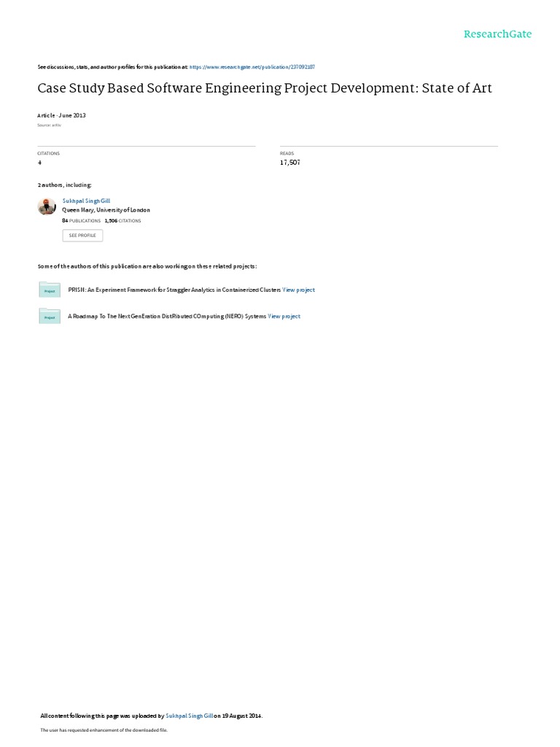This screenshot has width=560, height=747.
Task: Click the Roadmap to NERO Systems project title
Action: tap(167, 317)
